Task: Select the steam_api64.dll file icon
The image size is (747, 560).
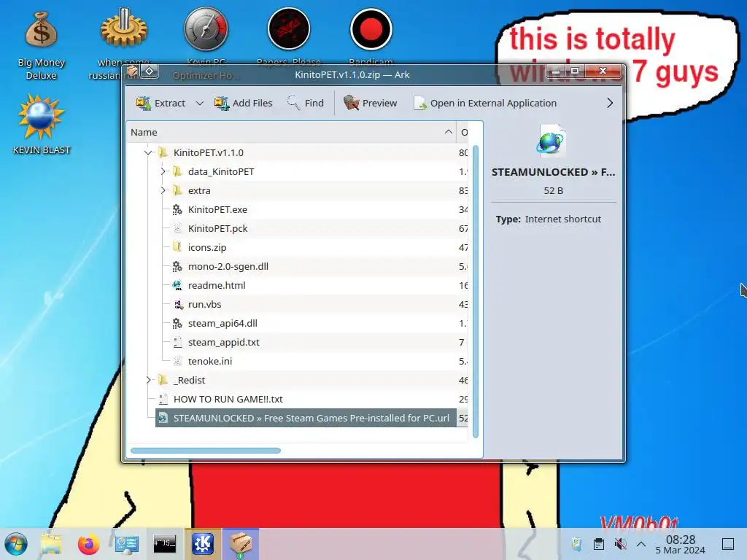Action: (x=177, y=323)
